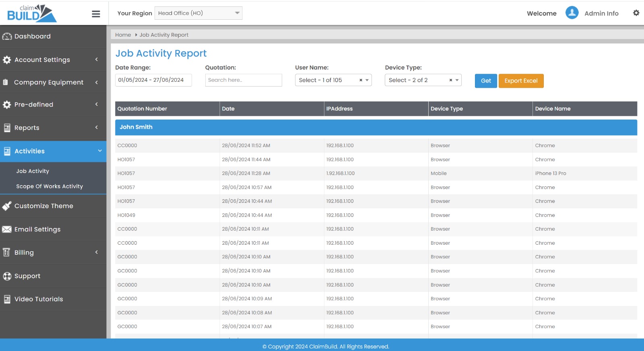Click the Admin Info user avatar

(572, 13)
